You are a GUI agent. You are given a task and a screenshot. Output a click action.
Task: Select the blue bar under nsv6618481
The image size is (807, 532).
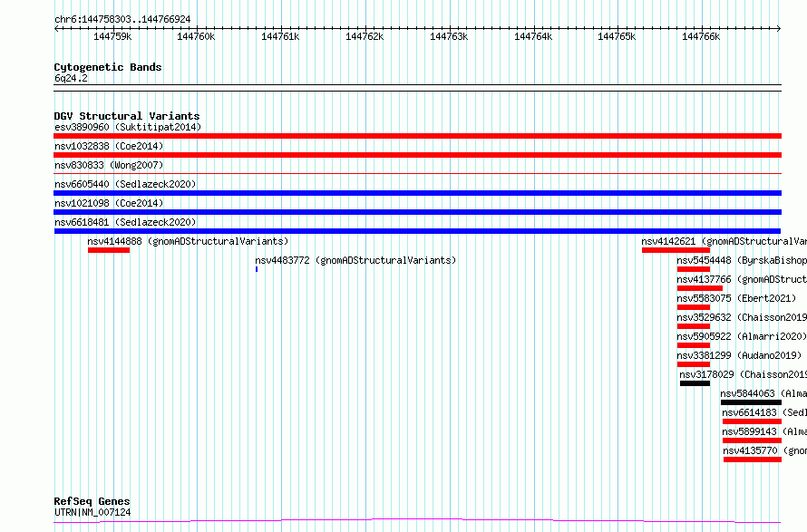pos(417,231)
